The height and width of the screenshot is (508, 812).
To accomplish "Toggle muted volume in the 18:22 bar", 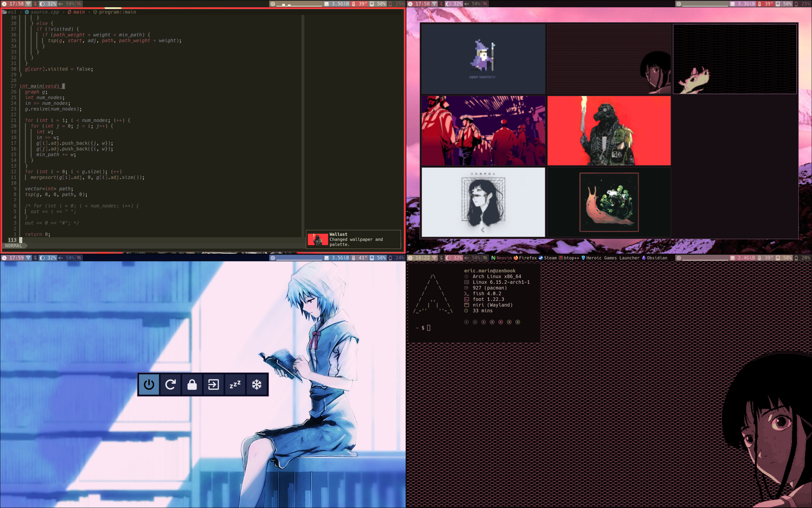I will tap(473, 258).
